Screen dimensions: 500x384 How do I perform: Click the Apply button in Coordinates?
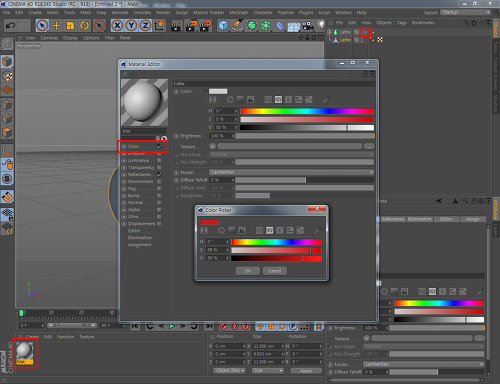[306, 371]
